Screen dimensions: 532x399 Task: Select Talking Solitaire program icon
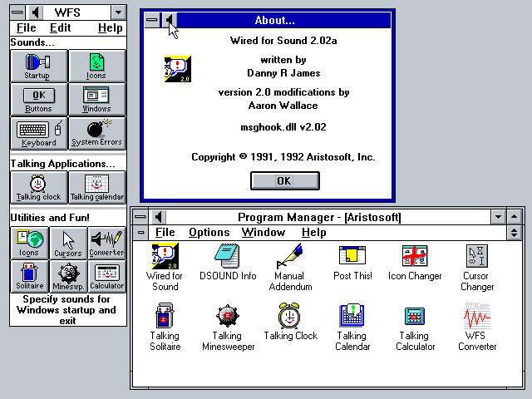coord(165,316)
